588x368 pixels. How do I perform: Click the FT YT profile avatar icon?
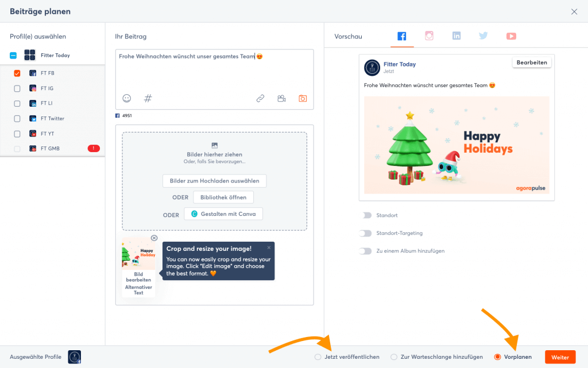33,133
